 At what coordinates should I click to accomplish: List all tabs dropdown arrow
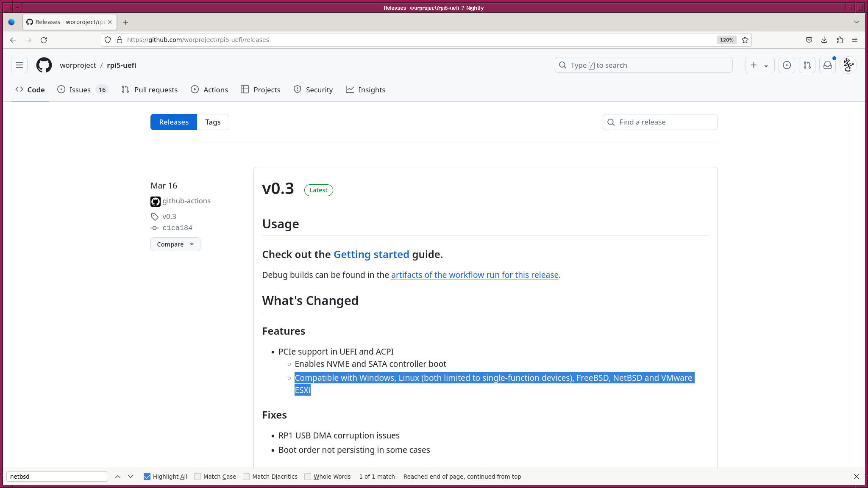(857, 22)
